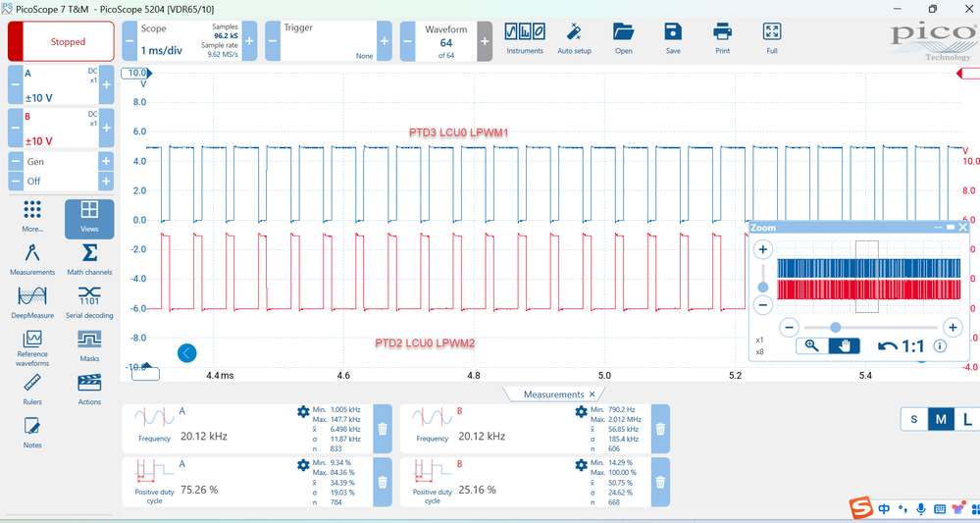
Task: Open the Rulers tool
Action: coord(32,390)
